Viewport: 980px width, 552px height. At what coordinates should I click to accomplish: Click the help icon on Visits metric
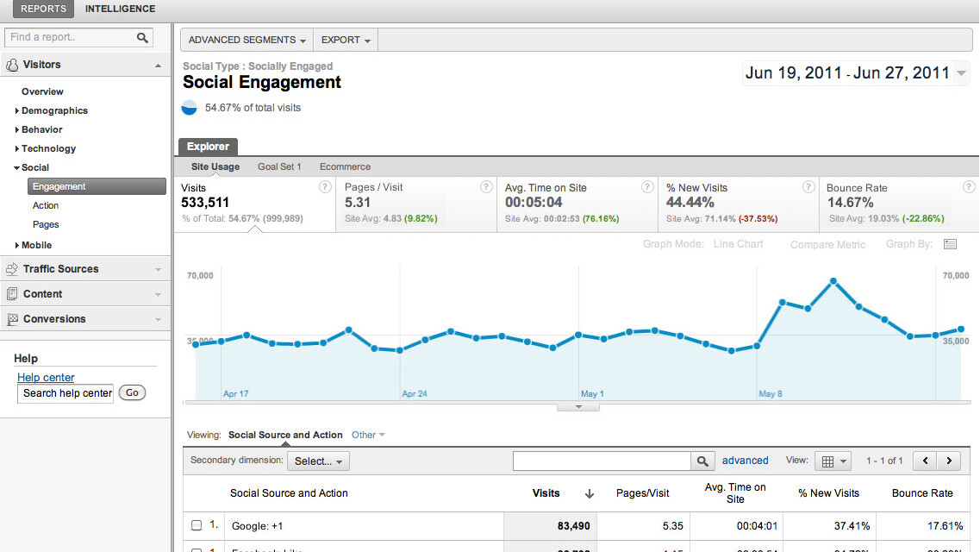pyautogui.click(x=325, y=187)
